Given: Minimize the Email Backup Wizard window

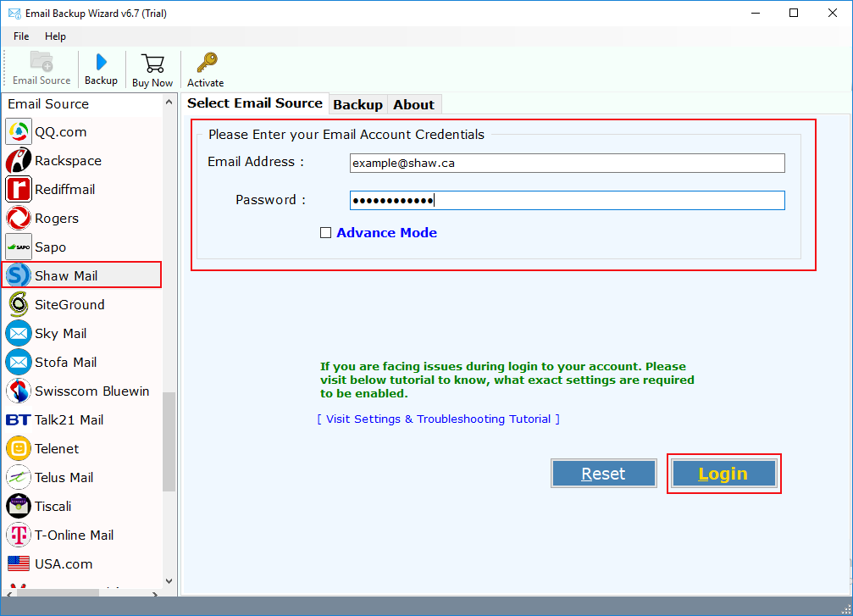Looking at the screenshot, I should (x=756, y=13).
